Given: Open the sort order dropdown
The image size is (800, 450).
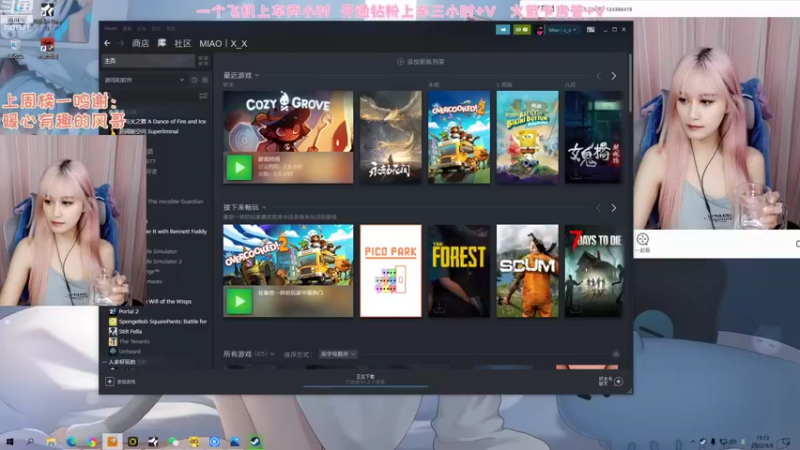Looking at the screenshot, I should 338,354.
